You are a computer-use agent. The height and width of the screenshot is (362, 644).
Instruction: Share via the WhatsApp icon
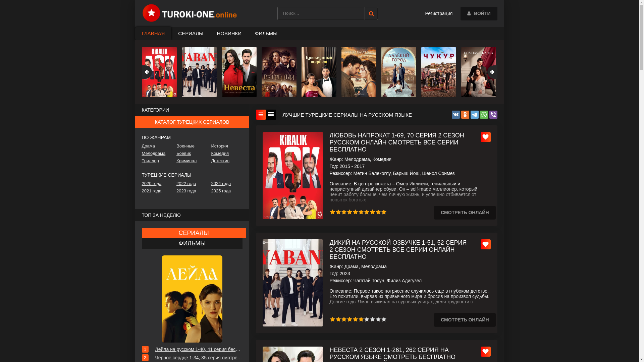(484, 115)
